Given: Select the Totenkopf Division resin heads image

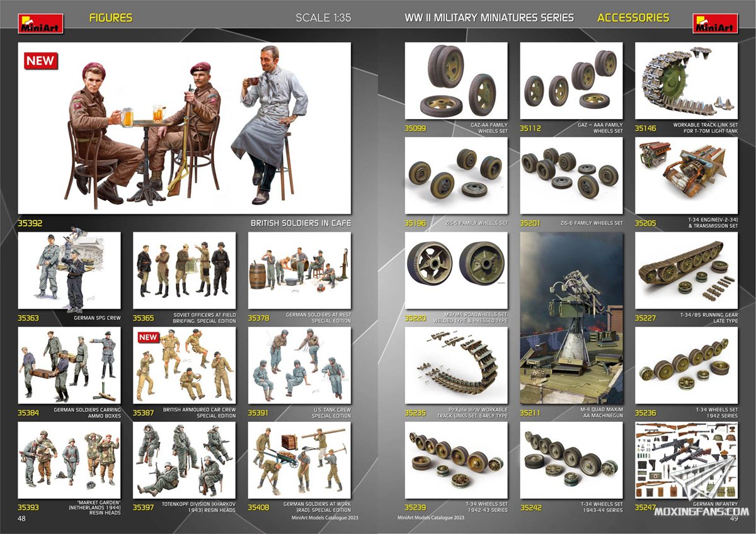Looking at the screenshot, I should pyautogui.click(x=185, y=460).
